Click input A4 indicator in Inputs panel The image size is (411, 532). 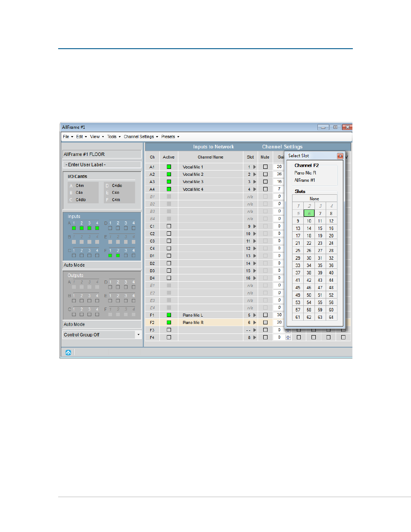97,228
